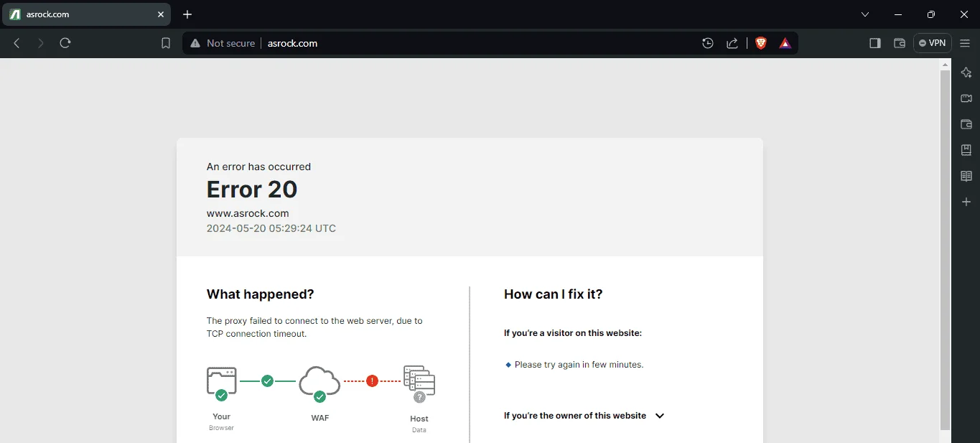This screenshot has width=980, height=443.
Task: Click the timestamp "2024-05-20 05:29:24 UTC"
Action: [271, 228]
